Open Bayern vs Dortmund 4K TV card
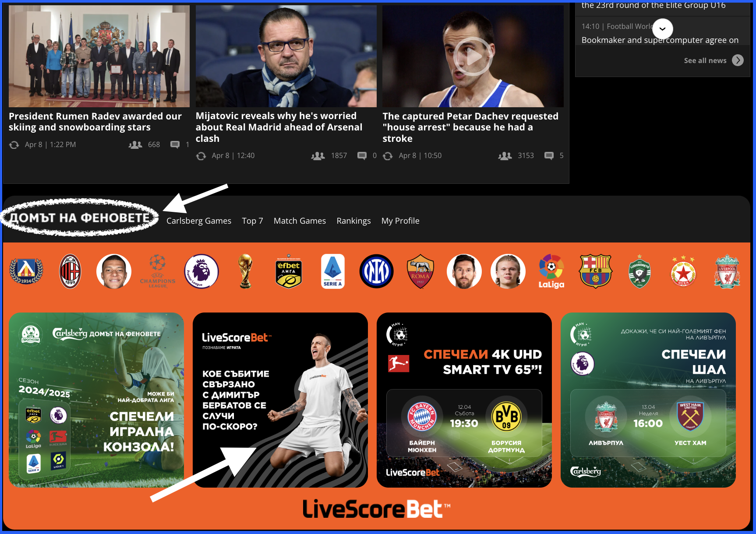 (464, 400)
